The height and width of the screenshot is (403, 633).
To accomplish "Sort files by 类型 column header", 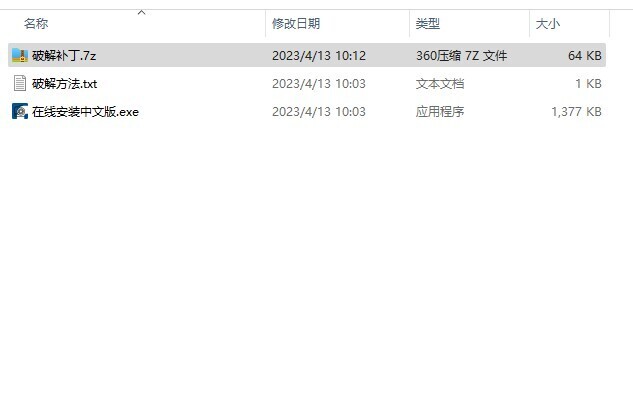I will pyautogui.click(x=428, y=23).
